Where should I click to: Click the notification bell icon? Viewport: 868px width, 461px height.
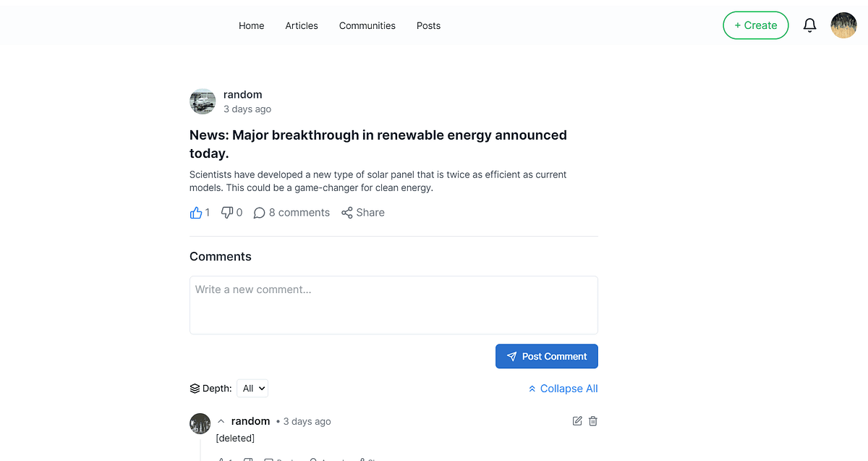tap(809, 25)
